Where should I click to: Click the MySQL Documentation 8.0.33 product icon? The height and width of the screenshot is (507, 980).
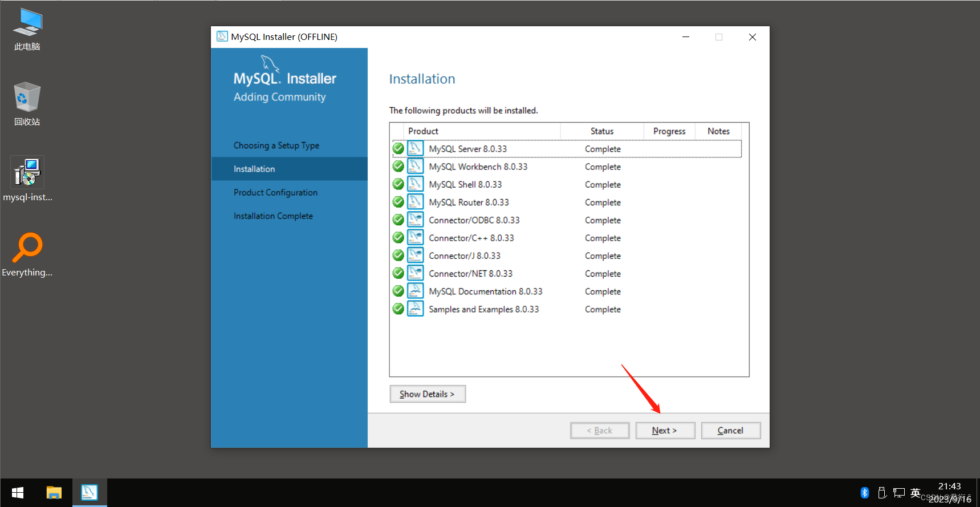415,291
